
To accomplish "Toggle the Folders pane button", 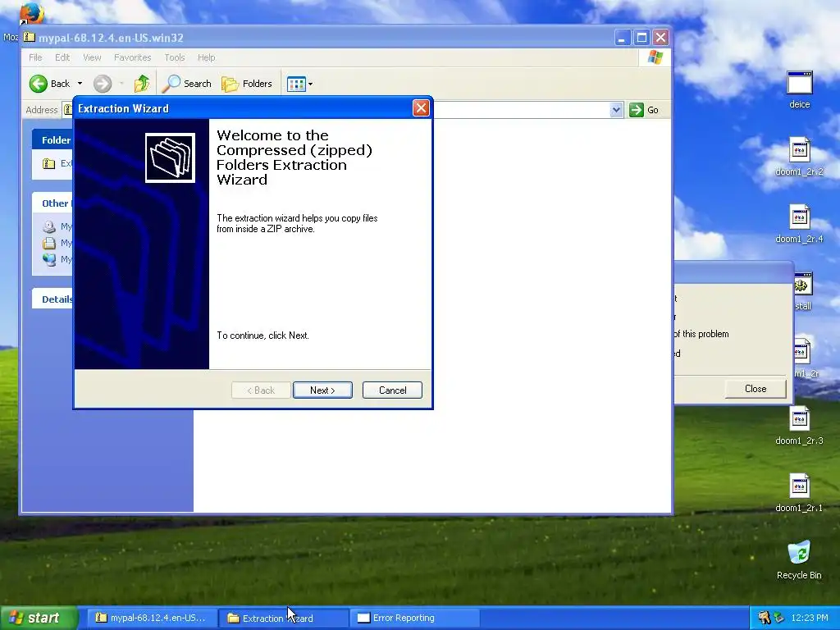I will (x=247, y=84).
